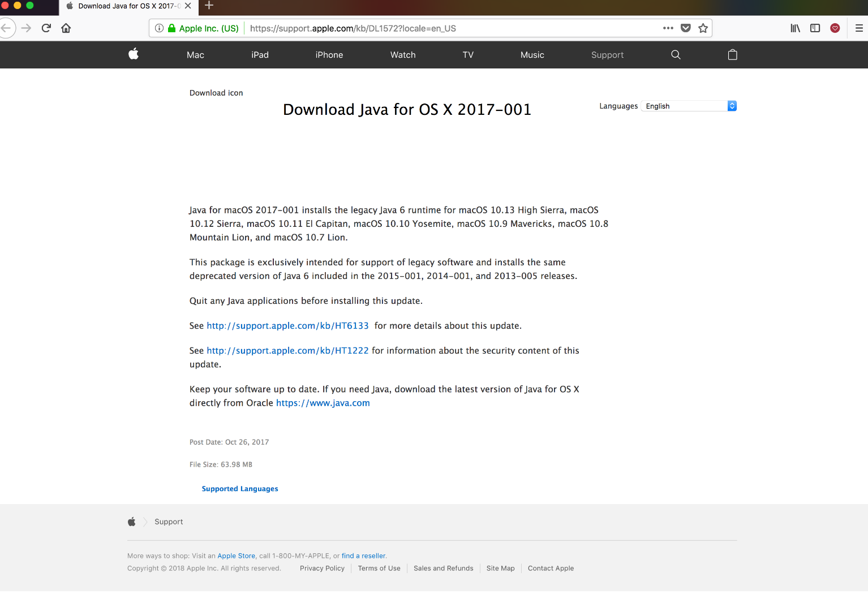Bookmark this page with the star icon

click(703, 28)
